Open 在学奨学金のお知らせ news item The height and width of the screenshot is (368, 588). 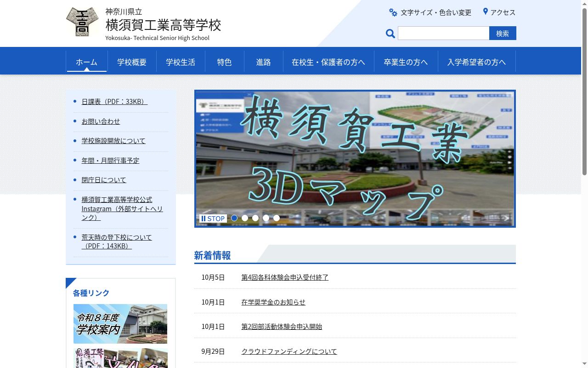(273, 302)
